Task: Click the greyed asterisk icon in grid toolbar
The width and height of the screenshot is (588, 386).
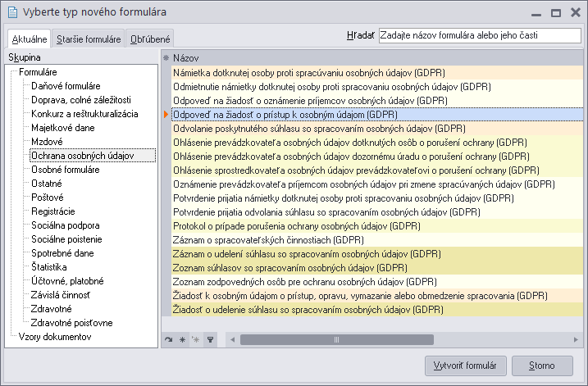Action: tap(196, 340)
